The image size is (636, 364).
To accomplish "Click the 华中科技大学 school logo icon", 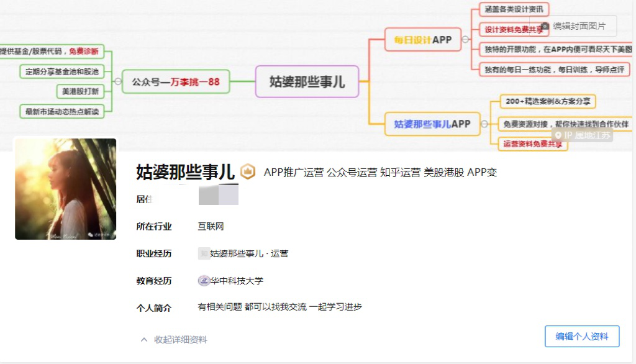I will pyautogui.click(x=204, y=279).
